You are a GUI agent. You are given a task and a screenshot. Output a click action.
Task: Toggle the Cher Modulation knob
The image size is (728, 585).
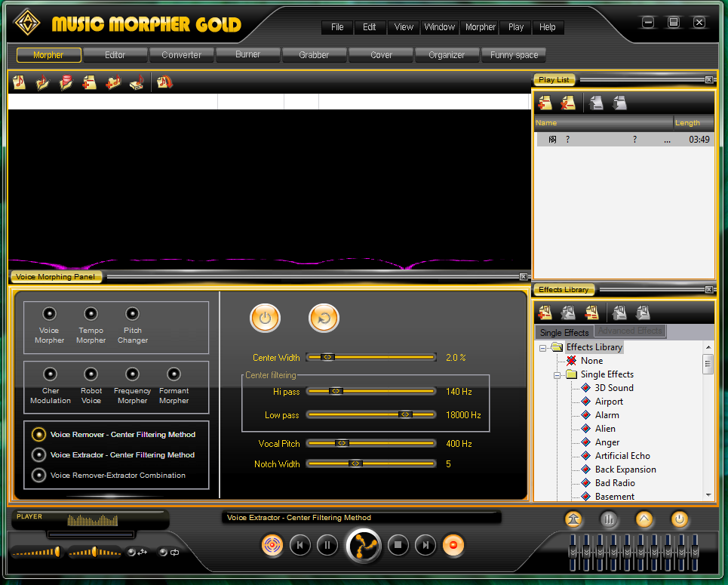tap(50, 374)
